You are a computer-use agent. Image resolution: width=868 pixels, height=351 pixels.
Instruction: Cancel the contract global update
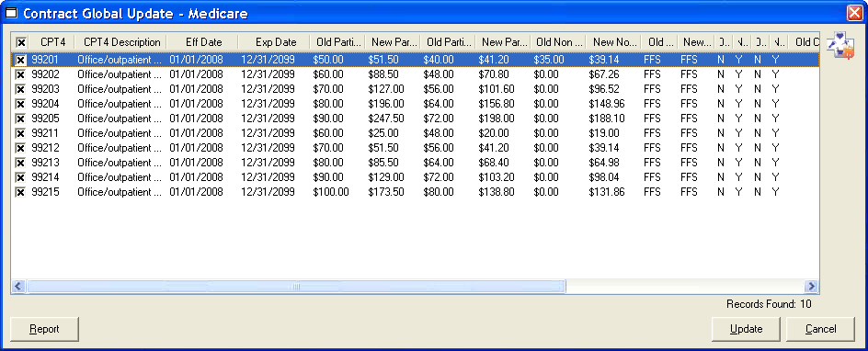click(x=820, y=329)
